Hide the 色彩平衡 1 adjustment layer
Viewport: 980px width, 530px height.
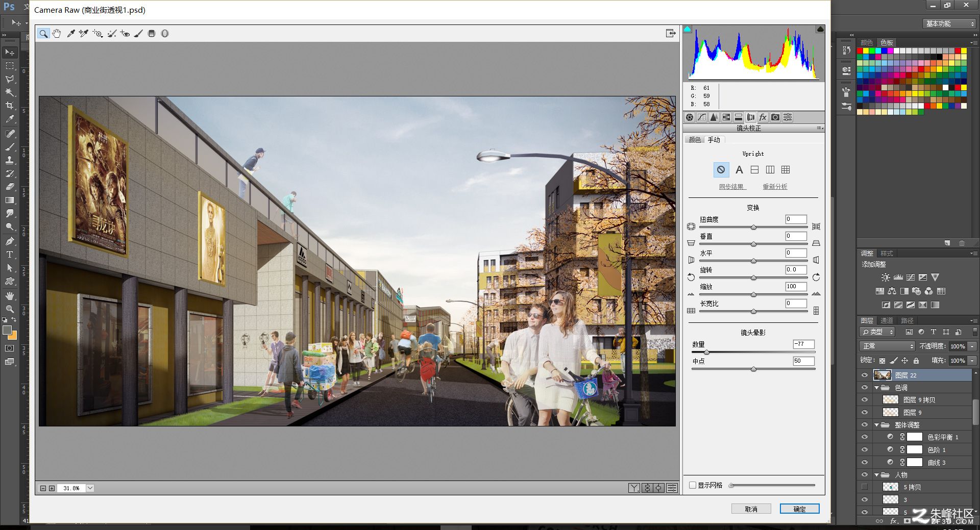click(x=865, y=437)
